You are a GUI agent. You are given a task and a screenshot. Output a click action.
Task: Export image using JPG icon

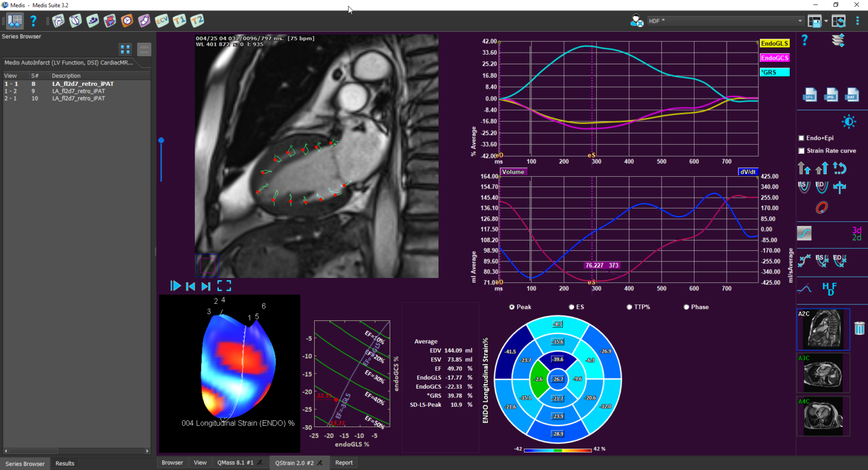831,95
